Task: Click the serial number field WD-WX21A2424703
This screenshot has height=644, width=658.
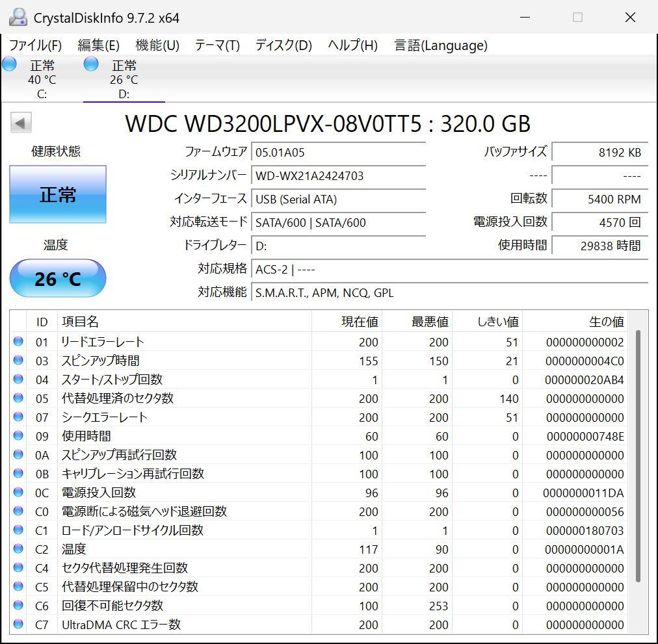Action: (x=338, y=176)
